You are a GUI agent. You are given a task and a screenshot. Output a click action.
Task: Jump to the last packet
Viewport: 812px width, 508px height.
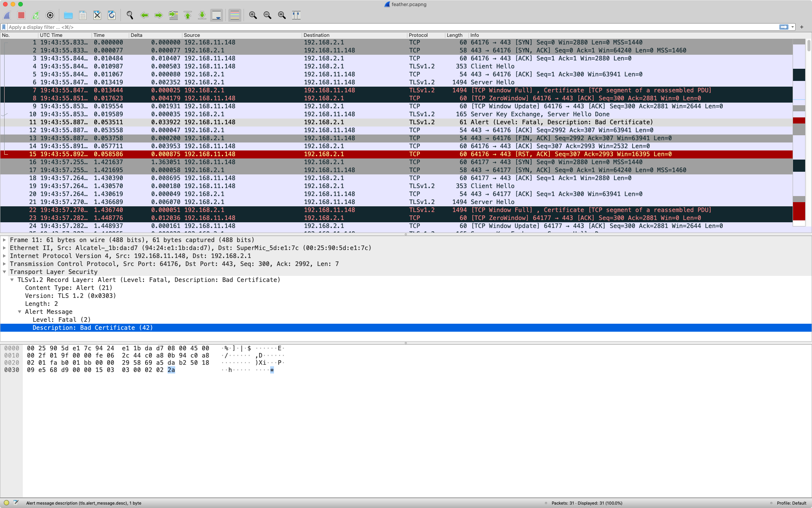(202, 15)
